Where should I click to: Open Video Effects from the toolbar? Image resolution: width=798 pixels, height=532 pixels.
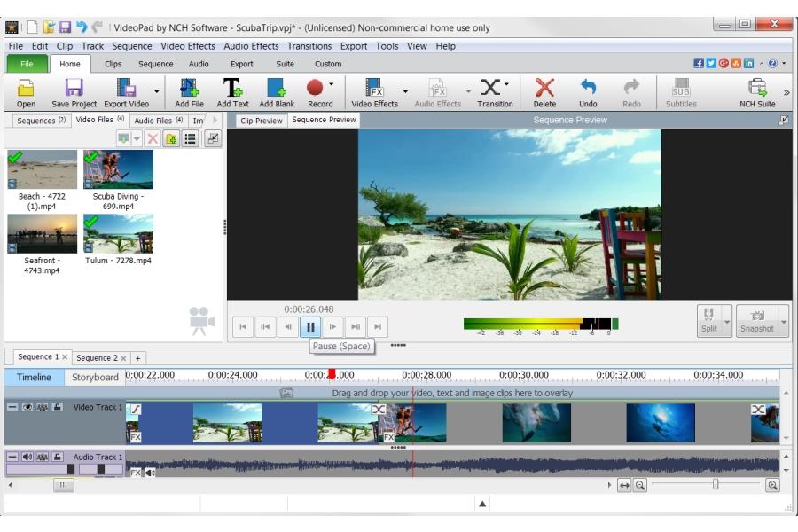374,88
